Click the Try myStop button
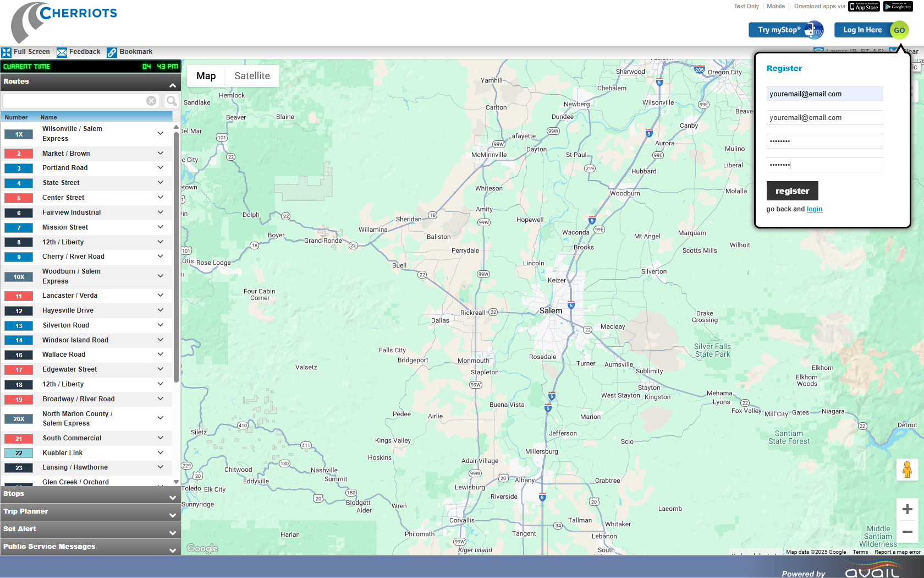Image resolution: width=924 pixels, height=578 pixels. pos(785,30)
